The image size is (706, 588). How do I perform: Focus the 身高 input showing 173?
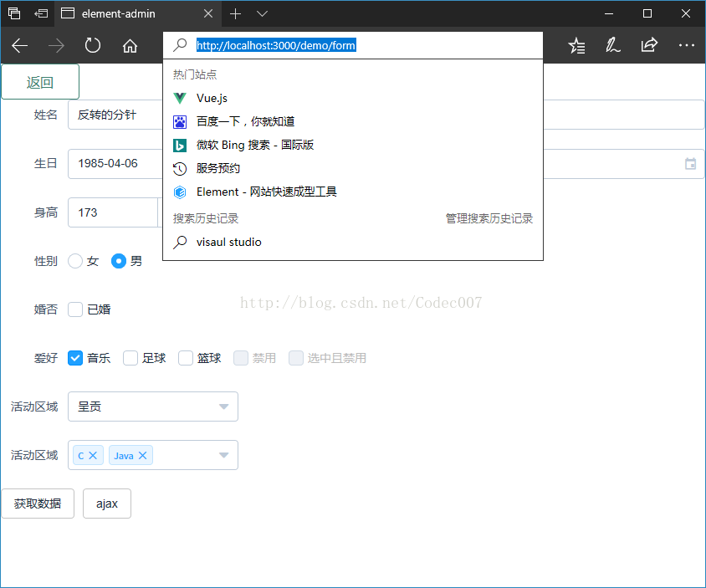(x=113, y=212)
